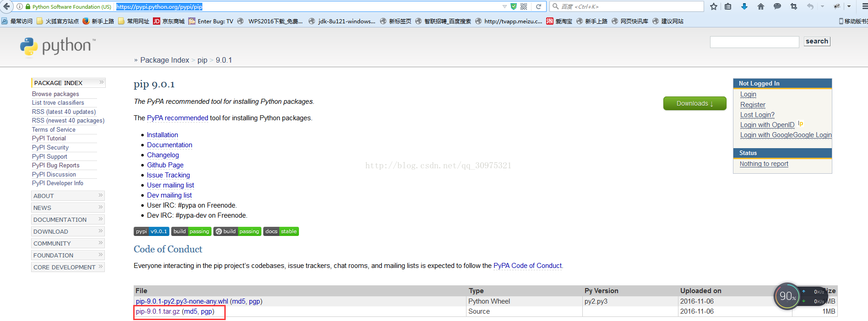The width and height of the screenshot is (868, 321).
Task: Expand the NEWS sidebar section
Action: 68,208
